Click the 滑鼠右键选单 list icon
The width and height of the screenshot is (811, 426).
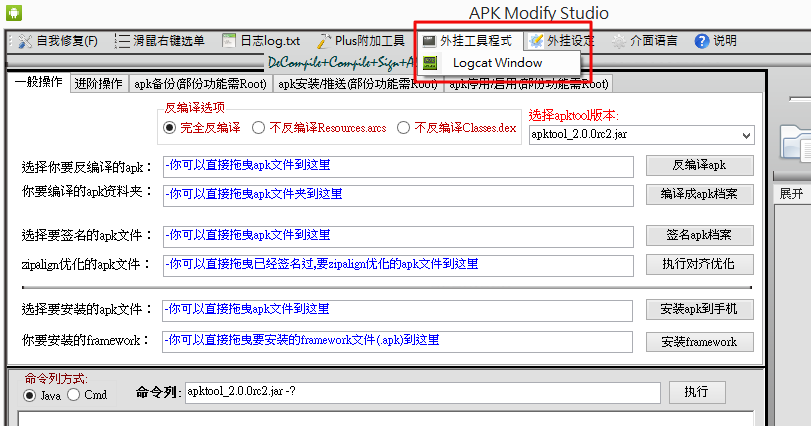click(123, 41)
